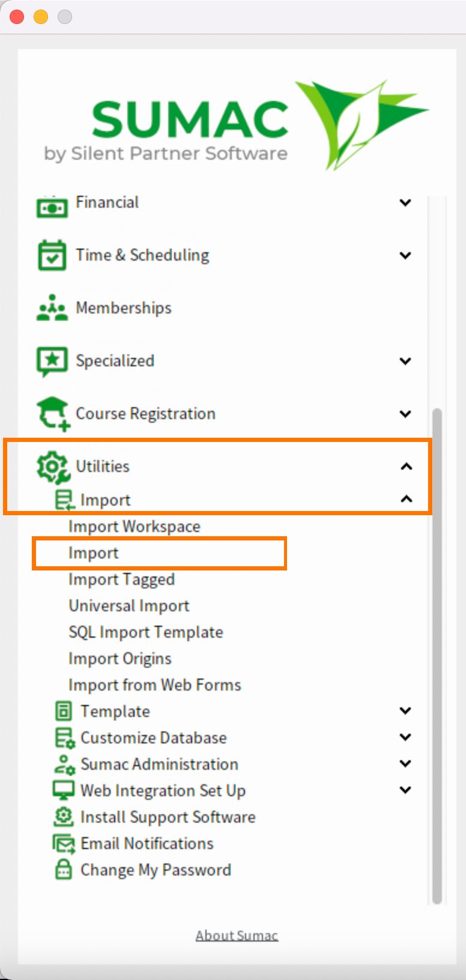Select the Import Tagged entry
Image resolution: width=466 pixels, height=980 pixels.
tap(121, 579)
